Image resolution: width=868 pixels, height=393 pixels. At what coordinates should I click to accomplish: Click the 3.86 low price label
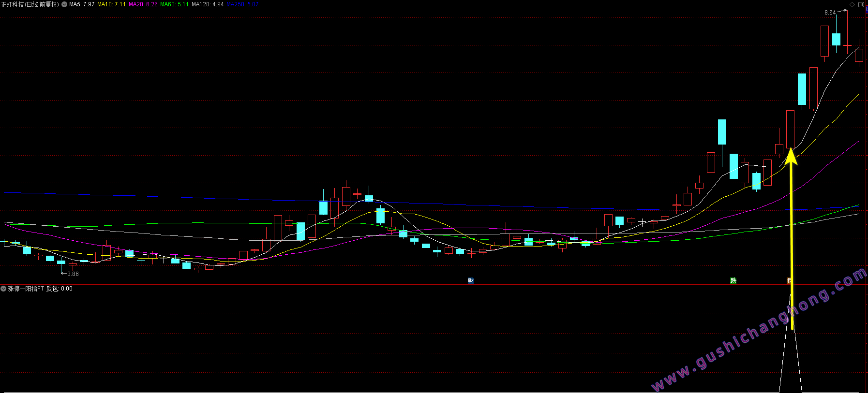pos(73,274)
